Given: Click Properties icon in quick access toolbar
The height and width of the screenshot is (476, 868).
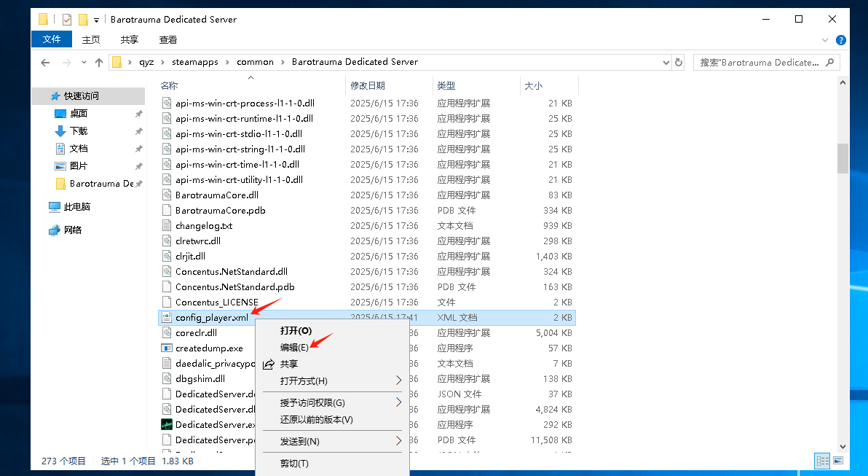Looking at the screenshot, I should [67, 20].
